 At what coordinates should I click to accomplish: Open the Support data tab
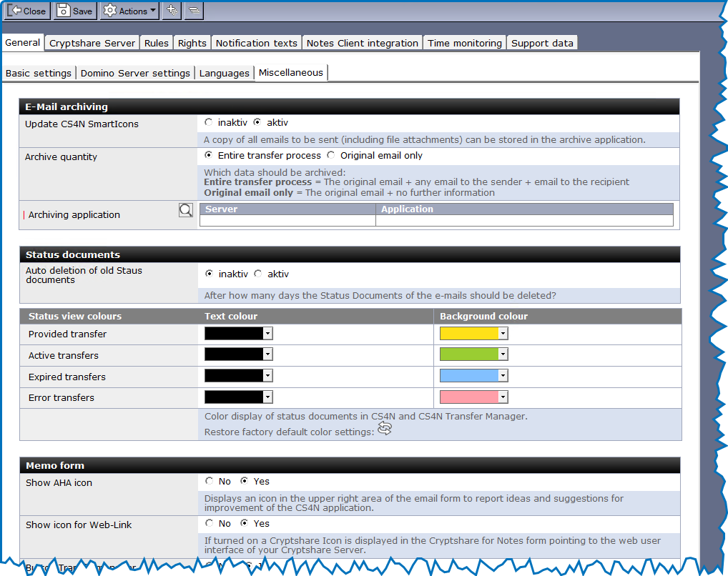pyautogui.click(x=542, y=43)
